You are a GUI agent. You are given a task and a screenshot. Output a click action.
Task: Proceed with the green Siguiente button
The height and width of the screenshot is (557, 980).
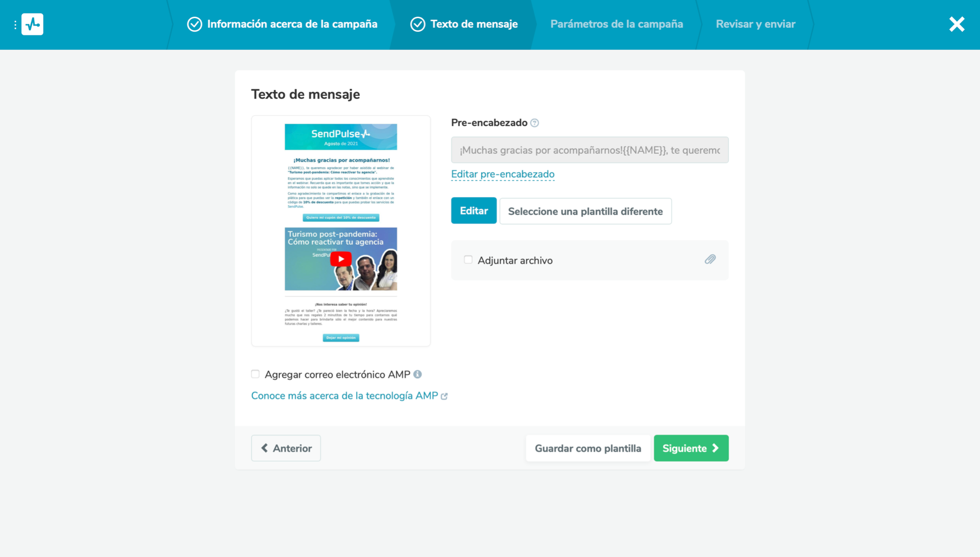(690, 448)
